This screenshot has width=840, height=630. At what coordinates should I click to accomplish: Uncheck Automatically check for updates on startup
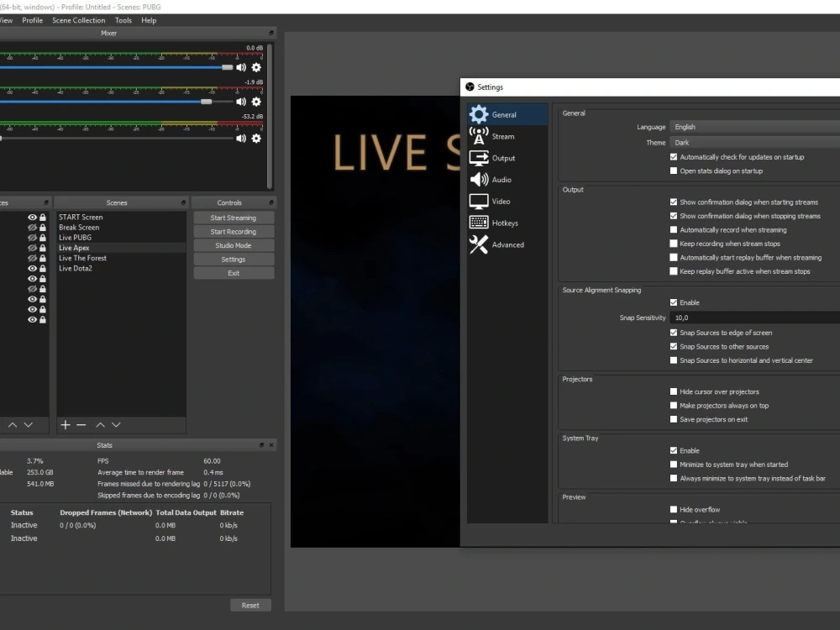pyautogui.click(x=674, y=157)
